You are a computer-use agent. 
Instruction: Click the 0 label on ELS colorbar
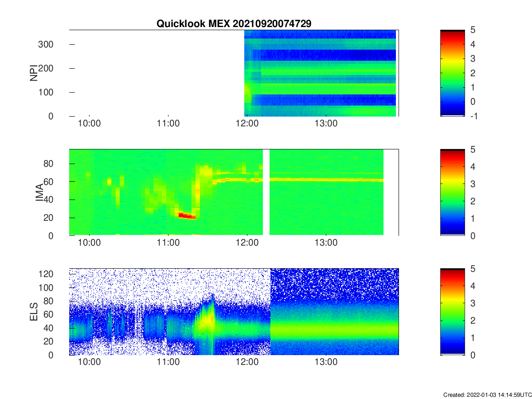pyautogui.click(x=473, y=355)
